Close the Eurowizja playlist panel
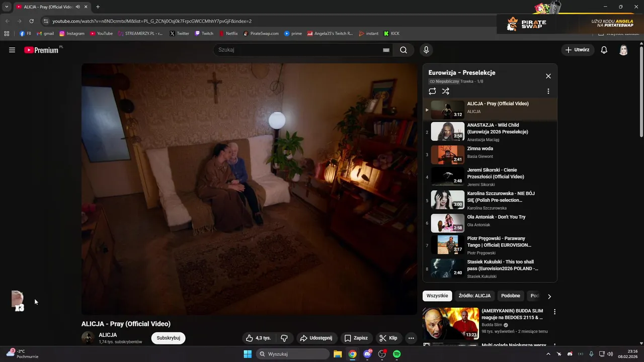This screenshot has height=362, width=644. [x=548, y=76]
